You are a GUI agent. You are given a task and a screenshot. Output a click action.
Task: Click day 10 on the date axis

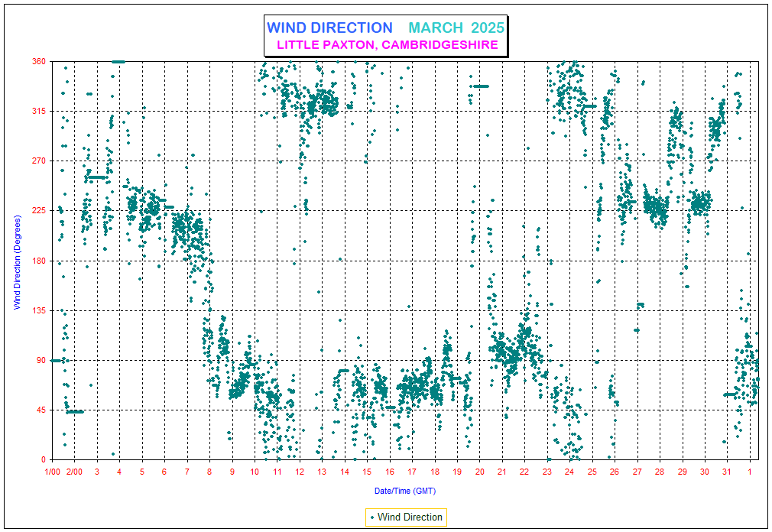click(x=255, y=472)
